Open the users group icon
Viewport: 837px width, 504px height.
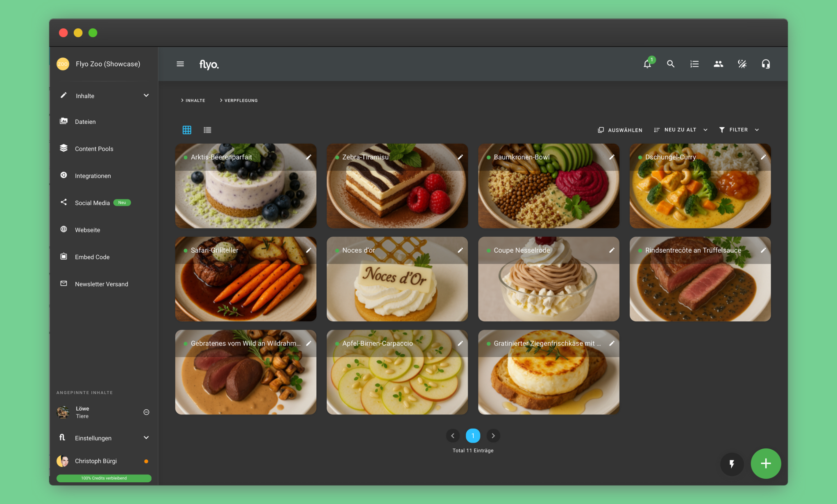718,64
